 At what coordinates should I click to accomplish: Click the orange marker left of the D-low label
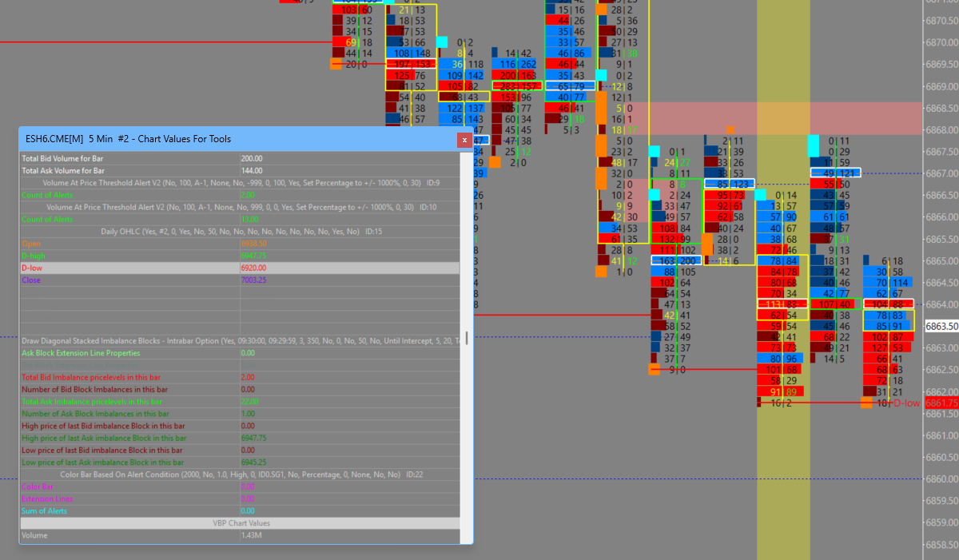pos(866,403)
